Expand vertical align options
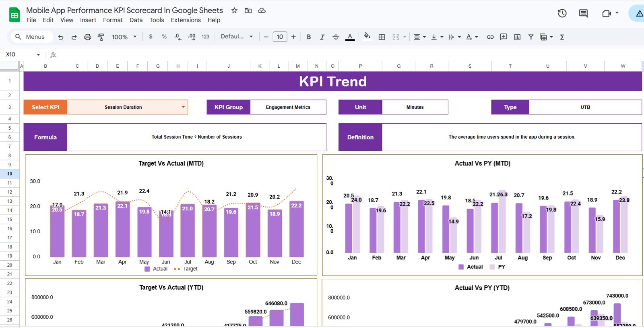644x328 pixels. [442, 37]
